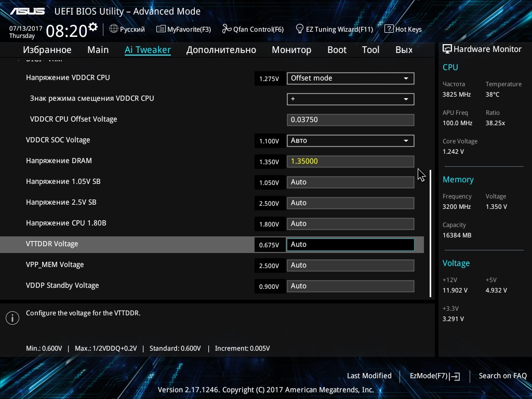Select the VDDCR SOC Voltage label
This screenshot has width=532, height=399.
58,140
